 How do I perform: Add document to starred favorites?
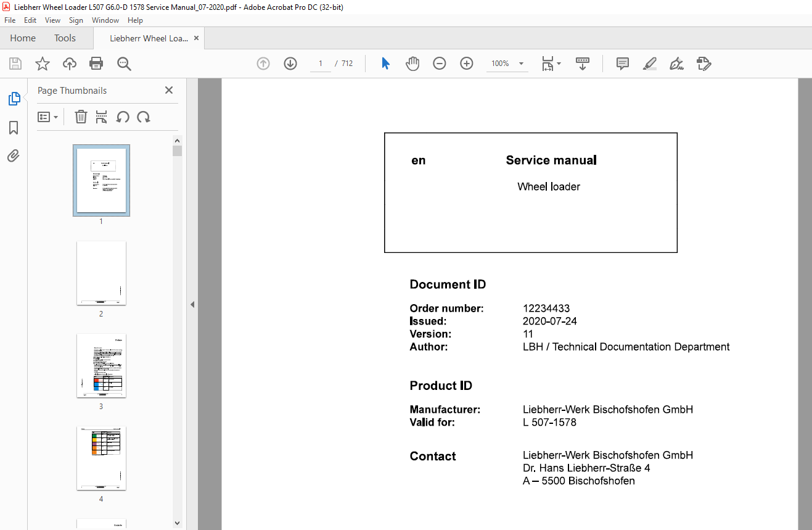[x=43, y=64]
